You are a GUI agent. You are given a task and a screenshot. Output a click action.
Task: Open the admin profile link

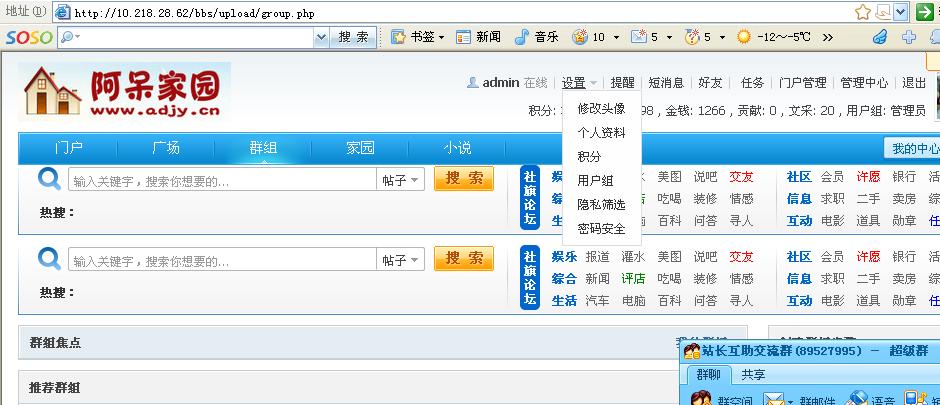coord(501,83)
